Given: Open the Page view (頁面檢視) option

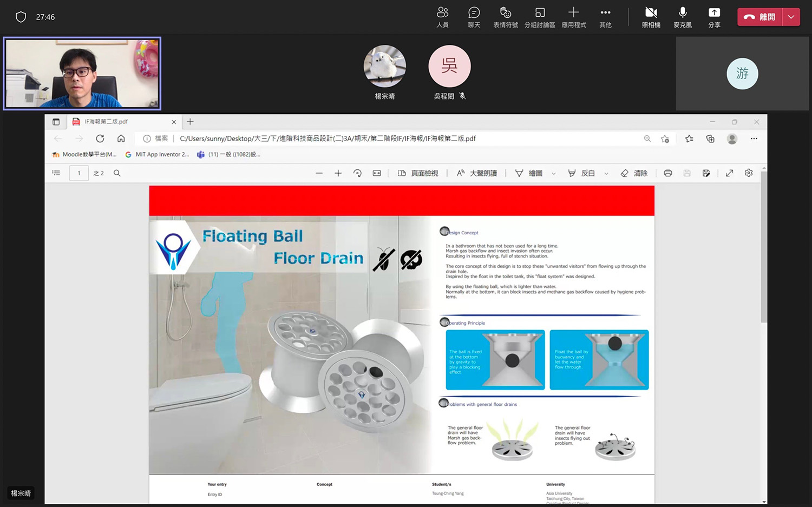Looking at the screenshot, I should pyautogui.click(x=418, y=173).
